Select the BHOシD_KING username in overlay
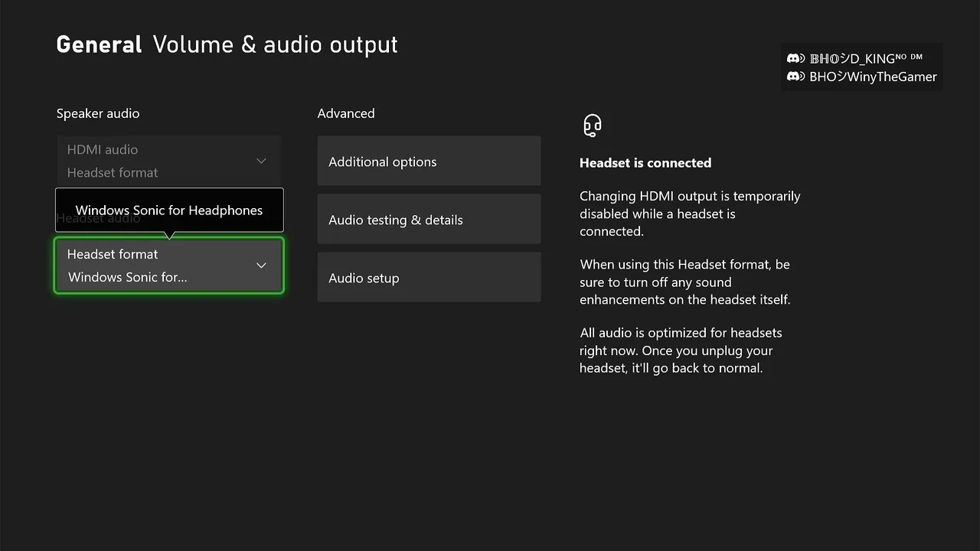 865,58
